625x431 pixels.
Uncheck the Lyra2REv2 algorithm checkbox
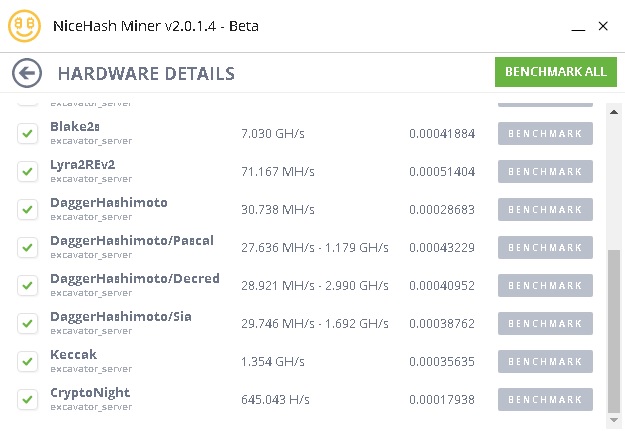tap(28, 171)
